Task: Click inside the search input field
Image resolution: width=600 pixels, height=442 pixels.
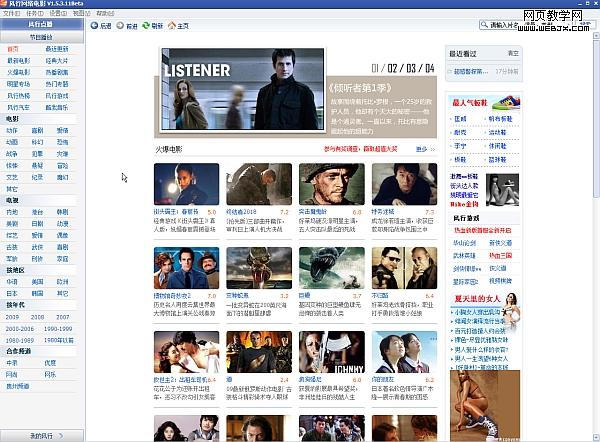Action: (510, 24)
